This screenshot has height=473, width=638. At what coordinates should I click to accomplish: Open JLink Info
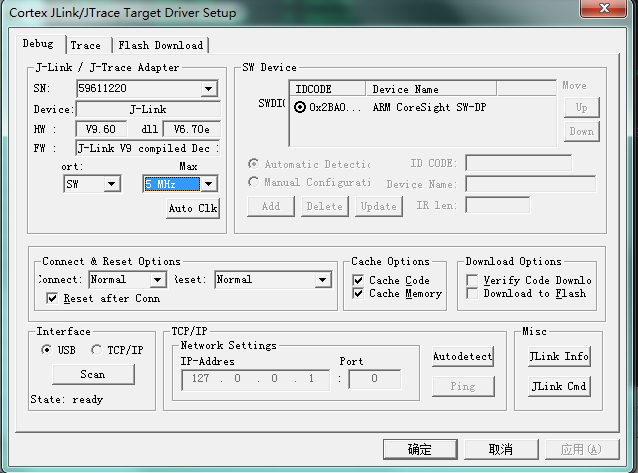click(559, 357)
